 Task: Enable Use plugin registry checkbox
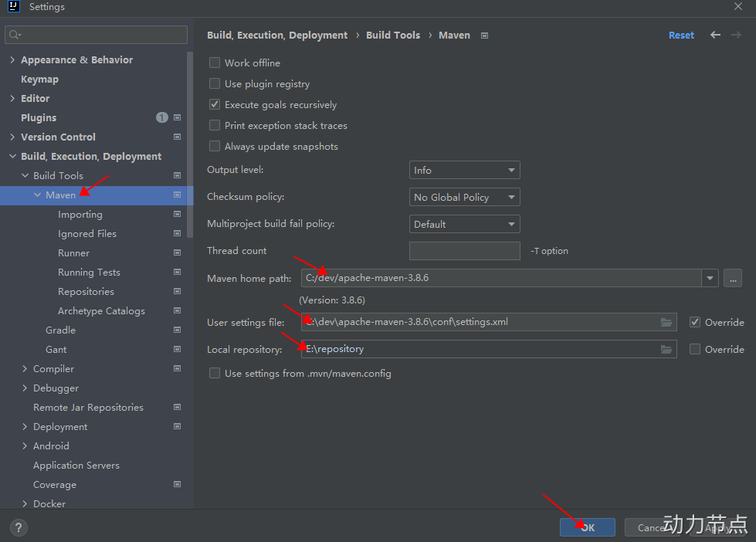[x=215, y=83]
